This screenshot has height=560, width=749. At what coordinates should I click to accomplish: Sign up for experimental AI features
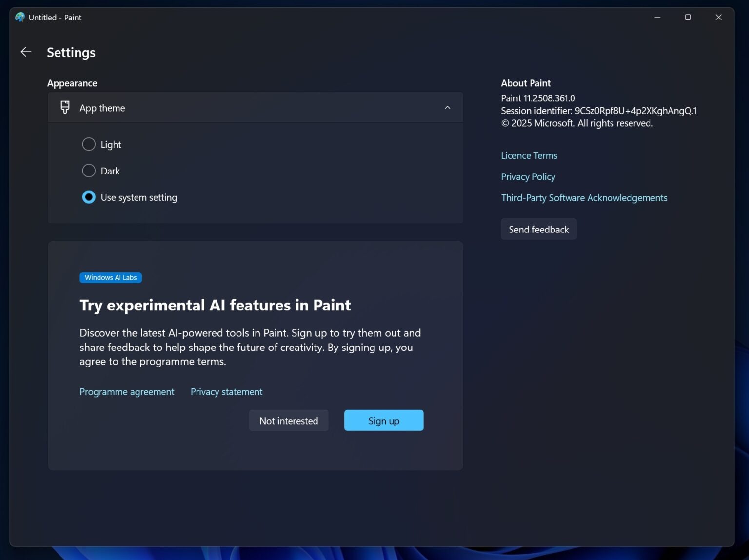(x=383, y=420)
